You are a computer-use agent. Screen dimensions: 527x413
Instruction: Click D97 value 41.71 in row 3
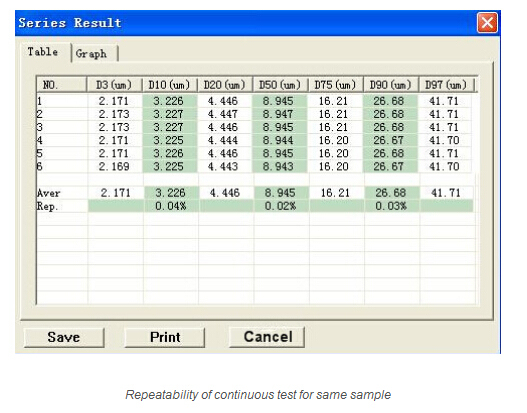(x=444, y=127)
